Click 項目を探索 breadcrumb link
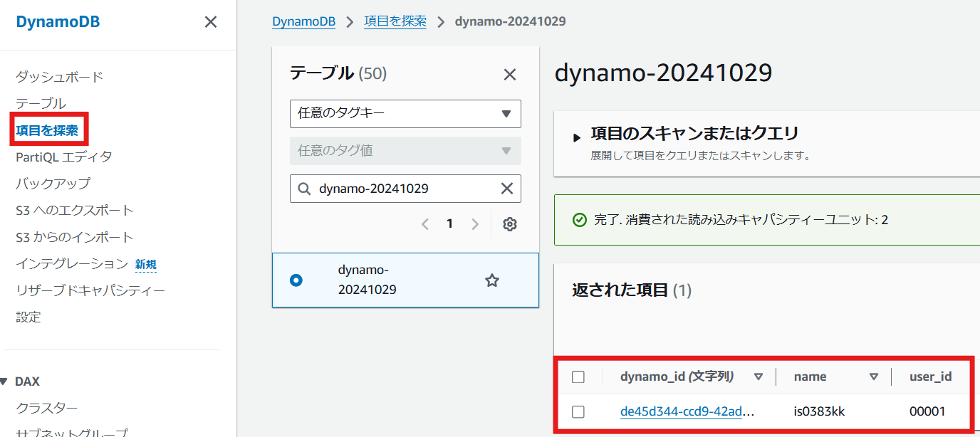Viewport: 980px width, 437px height. pos(395,21)
